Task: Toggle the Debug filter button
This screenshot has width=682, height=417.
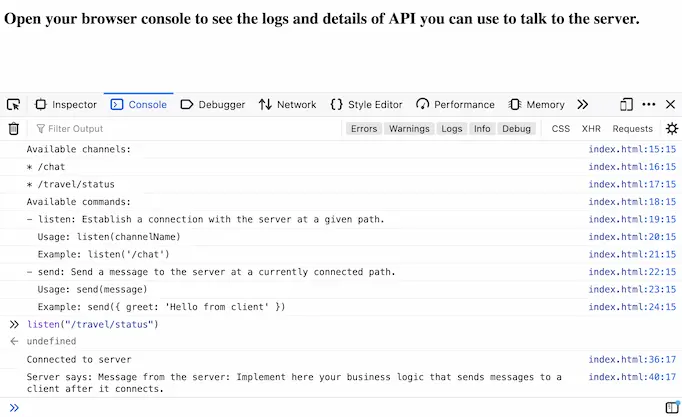Action: click(x=516, y=128)
